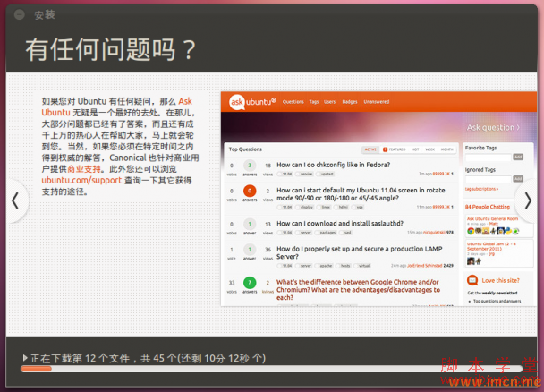Click the window button beside 安装 title
This screenshot has width=544, height=392.
[20, 13]
